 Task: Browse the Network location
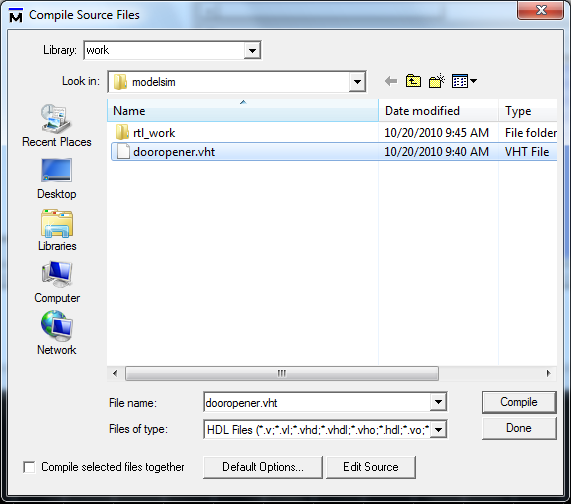click(56, 333)
